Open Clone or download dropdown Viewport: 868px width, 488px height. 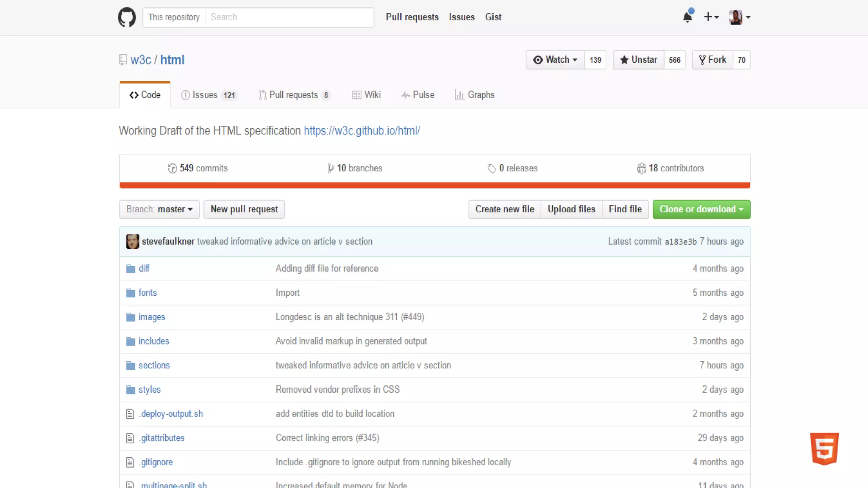701,209
